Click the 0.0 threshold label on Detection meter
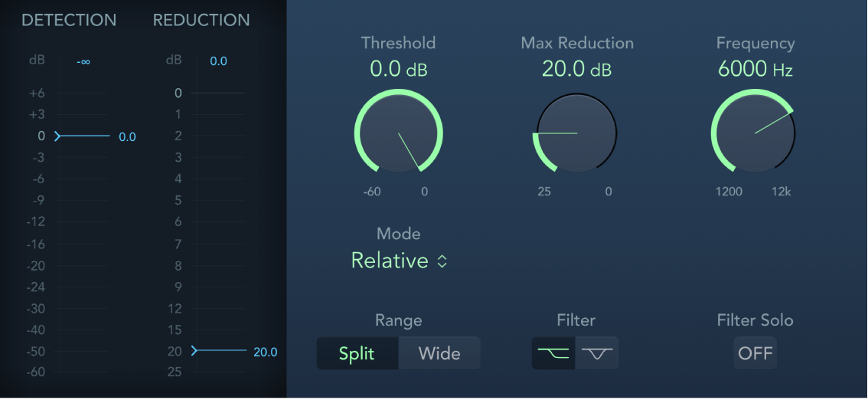The image size is (868, 400). coord(127,137)
